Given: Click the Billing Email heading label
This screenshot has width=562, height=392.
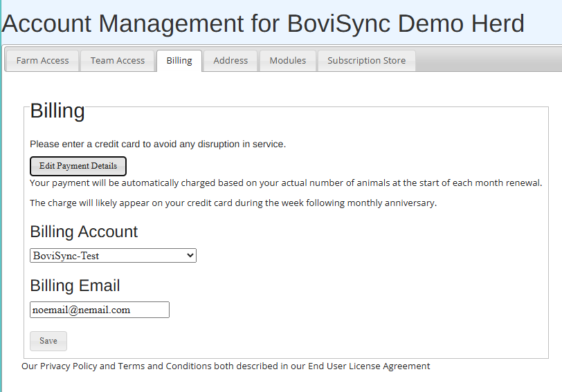Looking at the screenshot, I should (75, 286).
